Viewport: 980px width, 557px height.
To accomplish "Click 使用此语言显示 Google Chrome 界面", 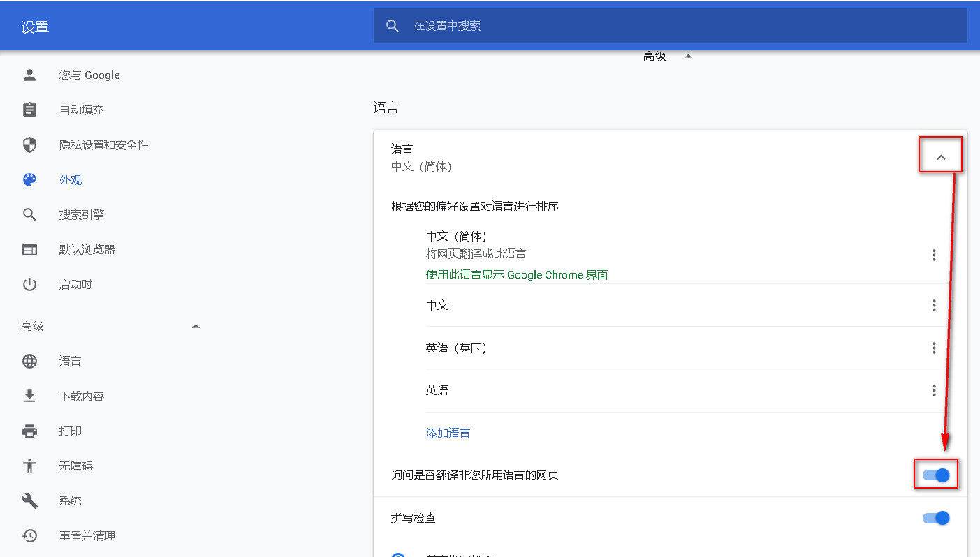I will pyautogui.click(x=517, y=274).
